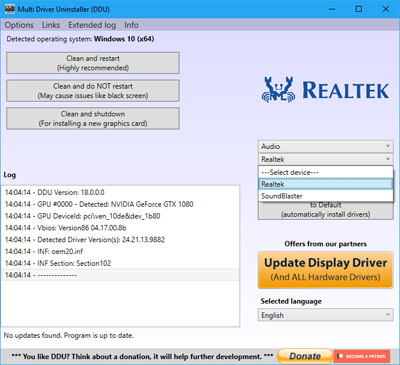Select log line INF: oem20.inf

[x=120, y=251]
